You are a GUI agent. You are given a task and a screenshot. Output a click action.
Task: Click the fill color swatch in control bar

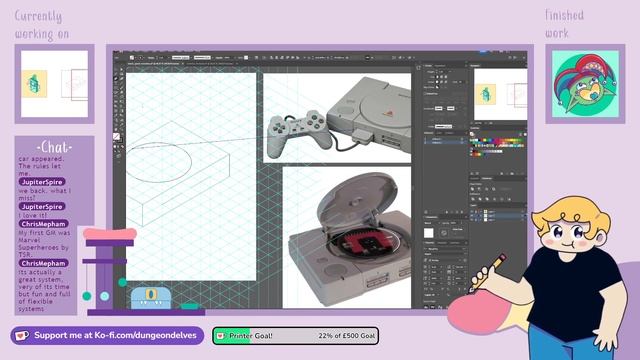131,58
